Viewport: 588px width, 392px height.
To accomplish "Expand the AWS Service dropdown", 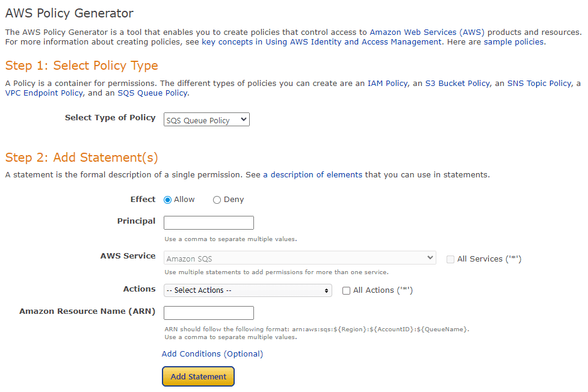I will 300,259.
